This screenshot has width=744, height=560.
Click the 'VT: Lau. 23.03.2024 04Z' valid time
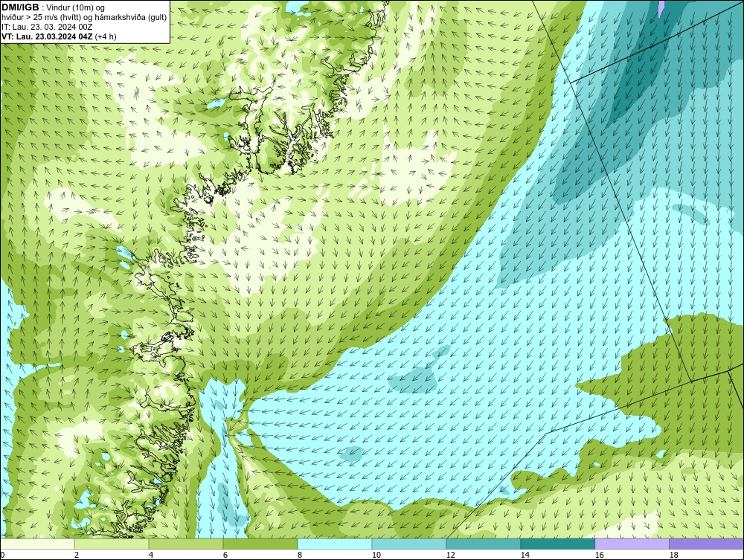coord(47,36)
